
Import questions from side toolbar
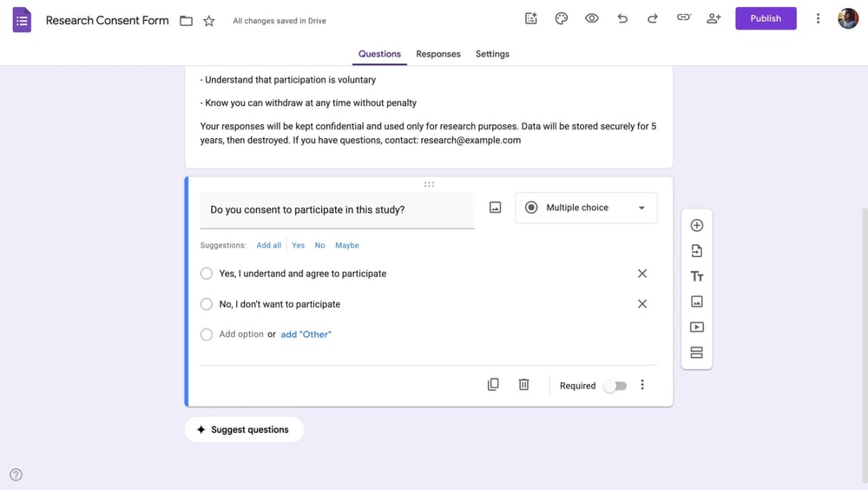click(x=696, y=251)
